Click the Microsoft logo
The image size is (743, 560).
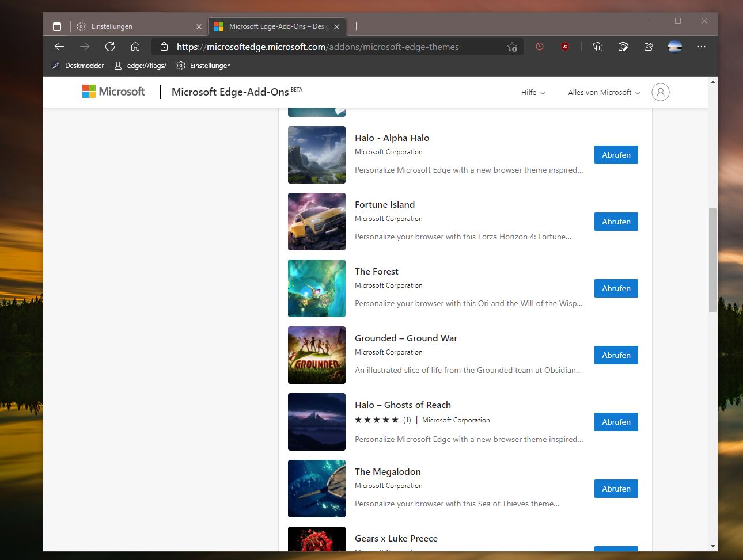(113, 92)
